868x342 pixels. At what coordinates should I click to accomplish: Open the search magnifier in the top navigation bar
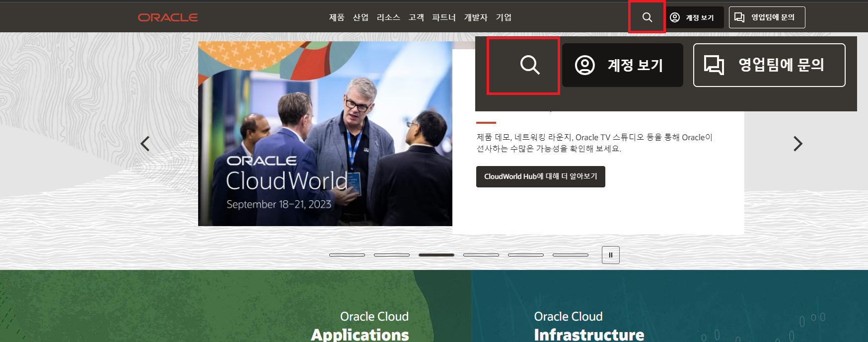(x=647, y=17)
